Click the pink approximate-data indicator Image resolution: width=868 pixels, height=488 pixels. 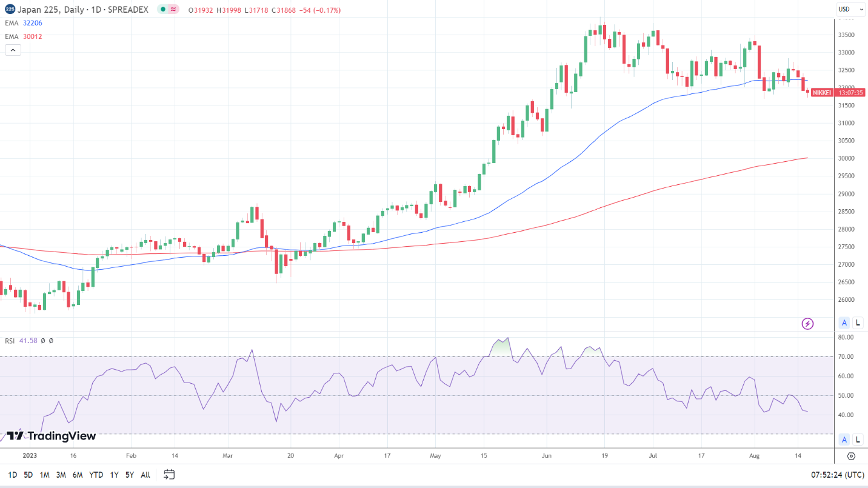click(x=173, y=10)
